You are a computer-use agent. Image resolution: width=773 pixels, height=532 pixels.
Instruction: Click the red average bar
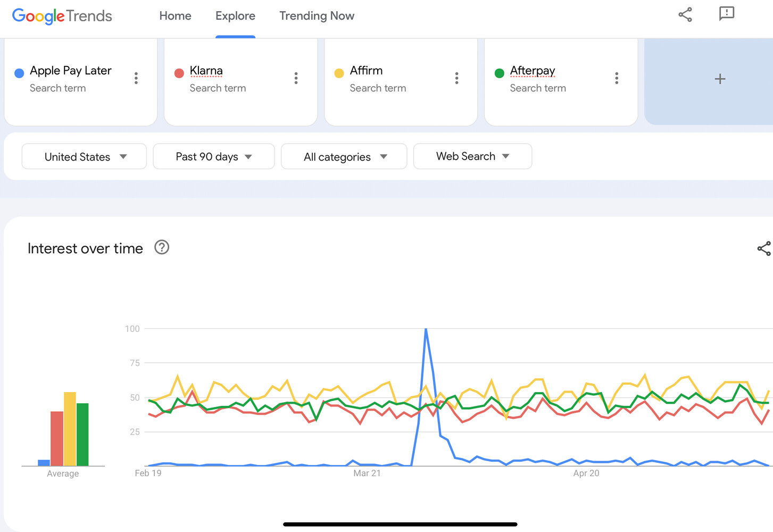point(57,438)
